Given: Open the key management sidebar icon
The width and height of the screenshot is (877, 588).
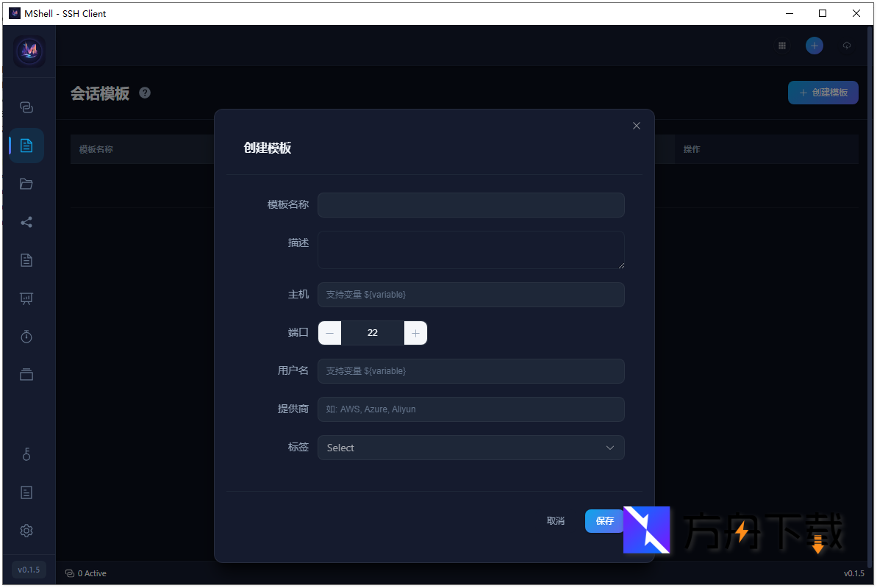Looking at the screenshot, I should click(x=26, y=454).
